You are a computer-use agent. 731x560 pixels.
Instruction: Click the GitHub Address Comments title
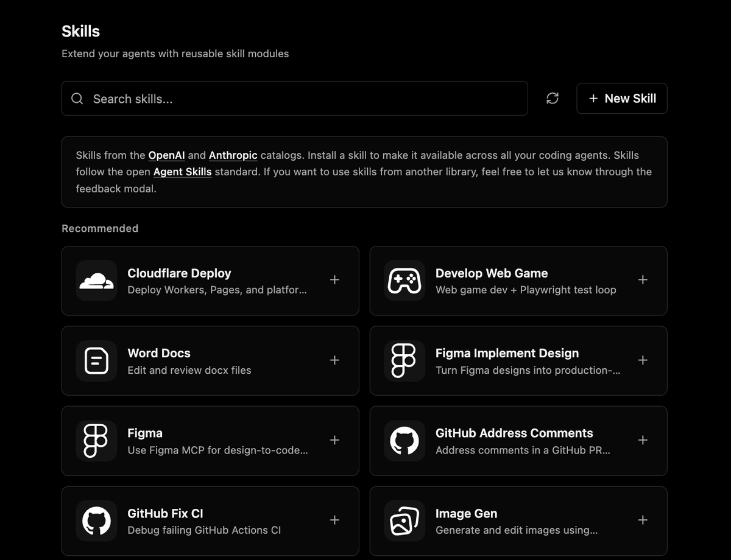514,433
